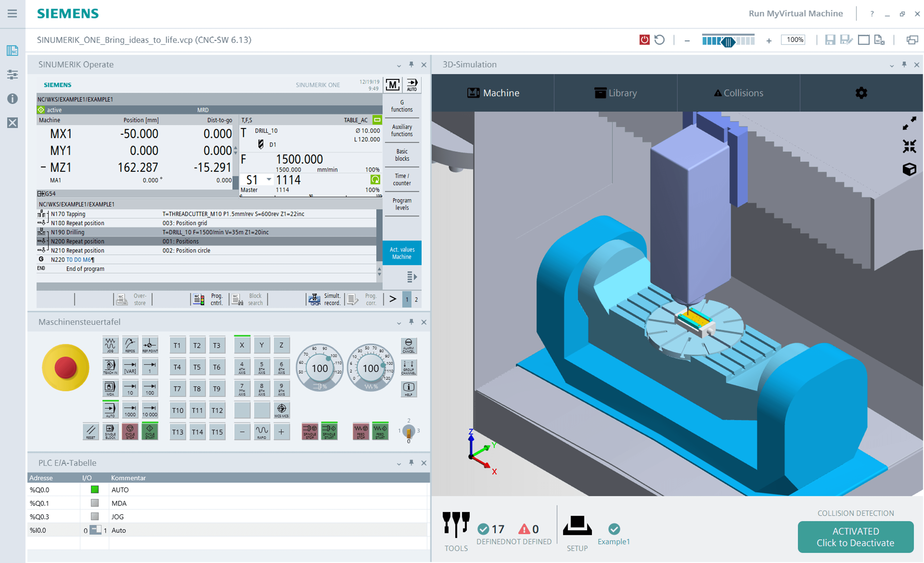The width and height of the screenshot is (924, 563).
Task: Open 3D-Simulation settings gear tab
Action: [861, 93]
